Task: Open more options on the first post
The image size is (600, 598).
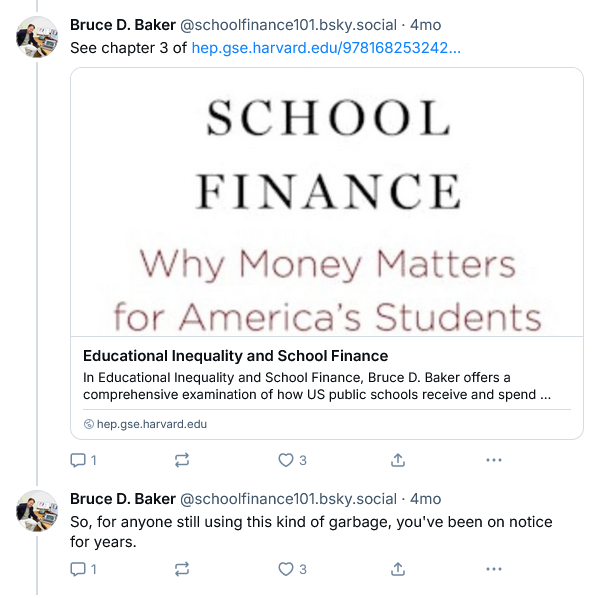Action: (493, 460)
